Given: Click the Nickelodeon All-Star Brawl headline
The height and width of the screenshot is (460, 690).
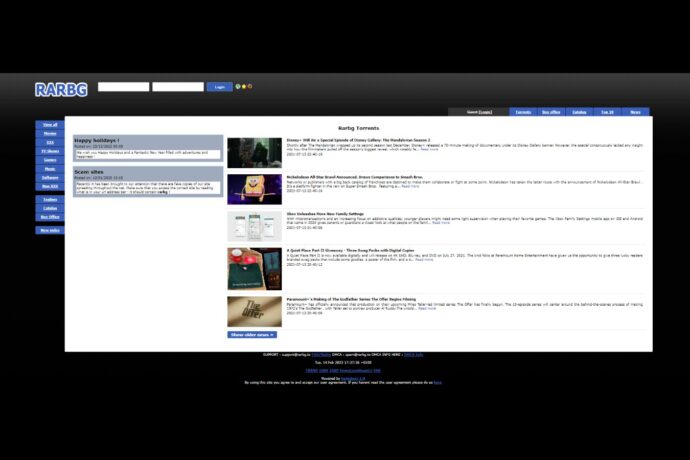Looking at the screenshot, I should tap(355, 177).
